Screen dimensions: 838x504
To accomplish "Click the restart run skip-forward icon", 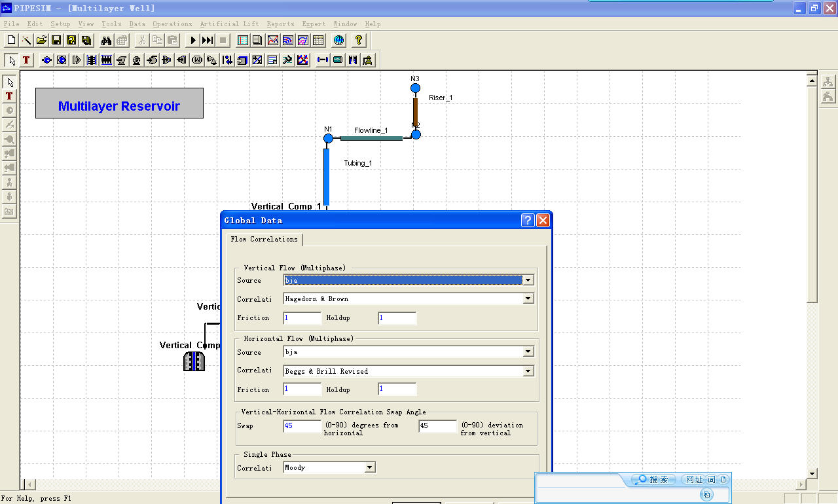I will [208, 41].
